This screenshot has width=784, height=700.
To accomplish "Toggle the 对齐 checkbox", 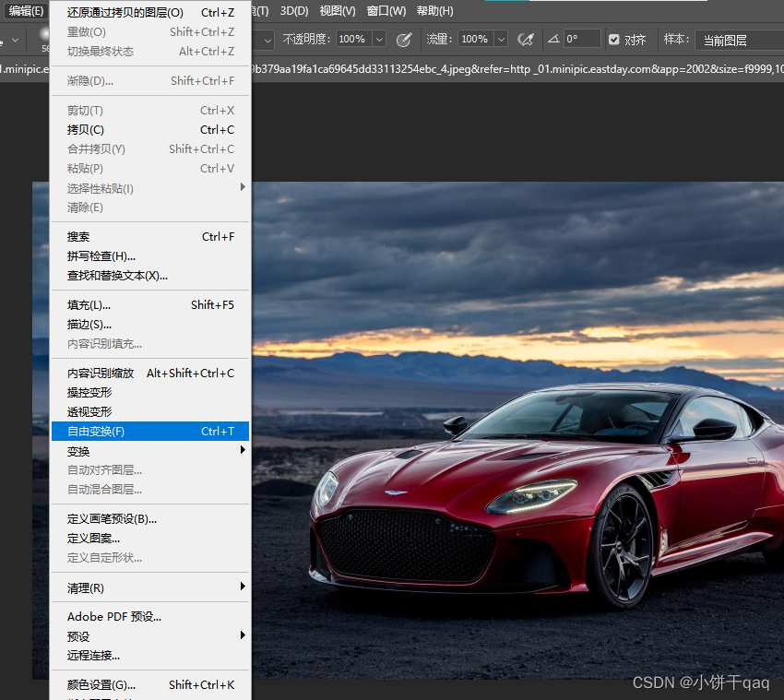I will click(x=614, y=40).
